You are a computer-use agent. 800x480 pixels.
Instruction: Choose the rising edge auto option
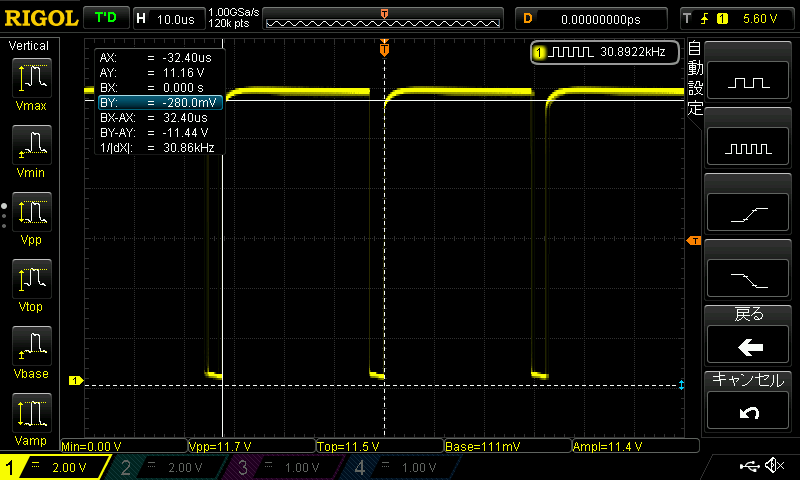[748, 213]
